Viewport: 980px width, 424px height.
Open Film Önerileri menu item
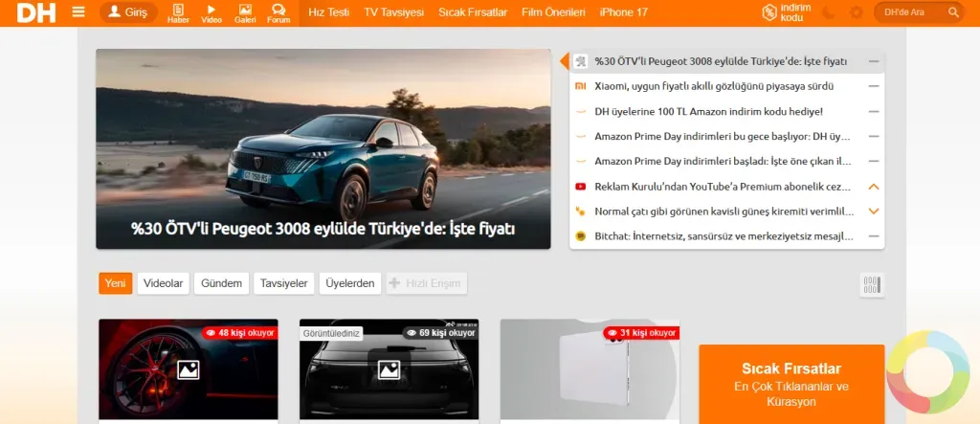[553, 12]
